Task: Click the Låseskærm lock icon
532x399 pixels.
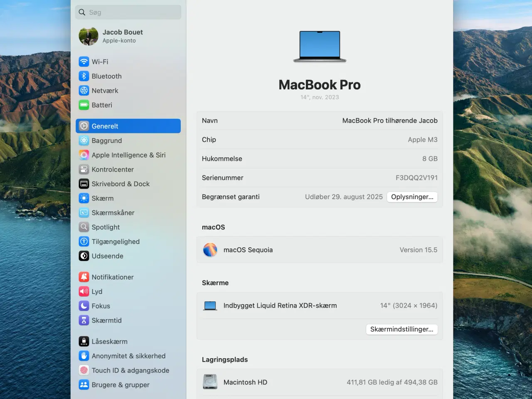Action: point(84,341)
